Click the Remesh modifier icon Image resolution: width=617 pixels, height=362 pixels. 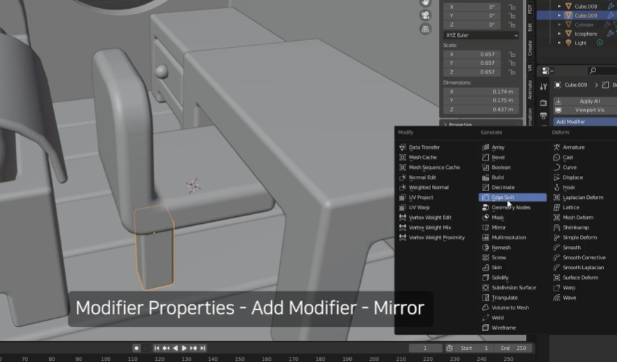pyautogui.click(x=486, y=247)
